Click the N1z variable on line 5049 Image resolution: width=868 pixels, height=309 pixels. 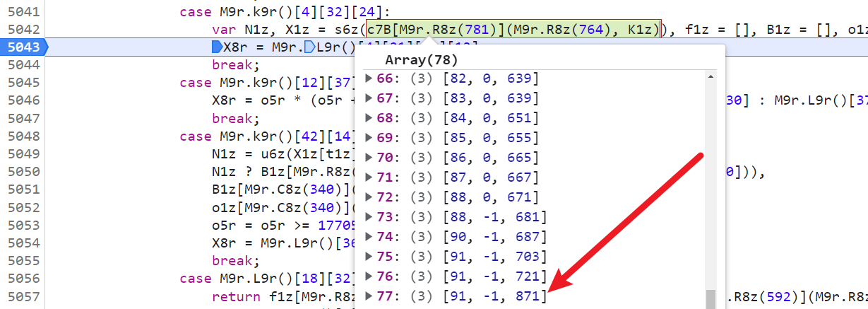point(223,154)
